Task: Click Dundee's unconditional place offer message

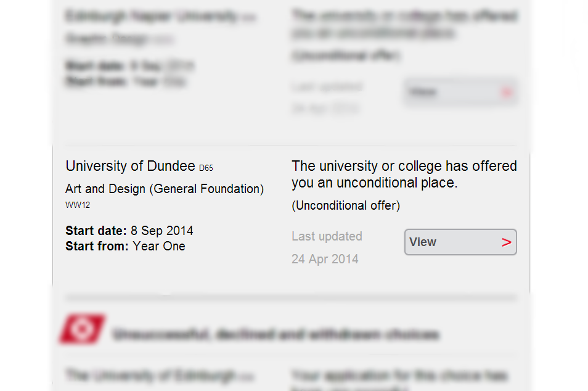Action: [x=404, y=175]
